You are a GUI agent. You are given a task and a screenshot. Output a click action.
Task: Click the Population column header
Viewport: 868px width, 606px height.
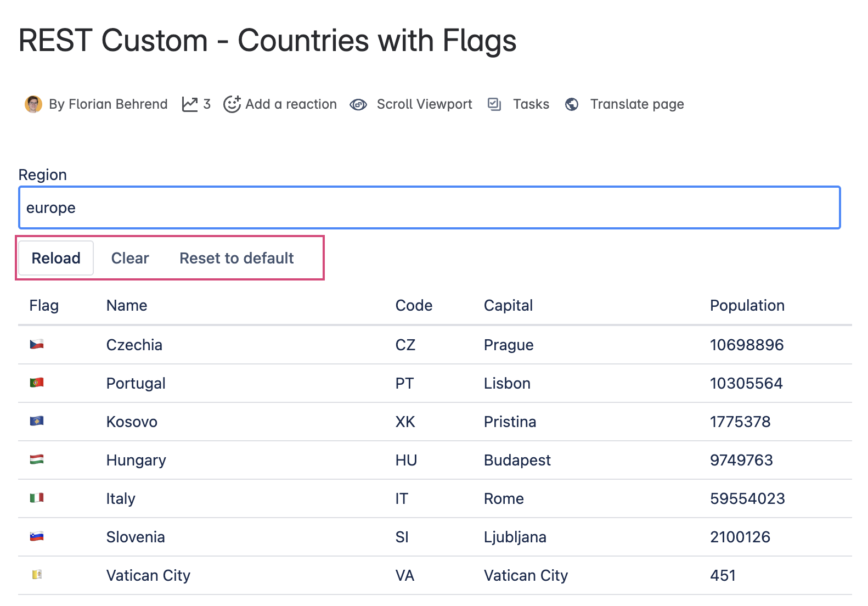[747, 305]
